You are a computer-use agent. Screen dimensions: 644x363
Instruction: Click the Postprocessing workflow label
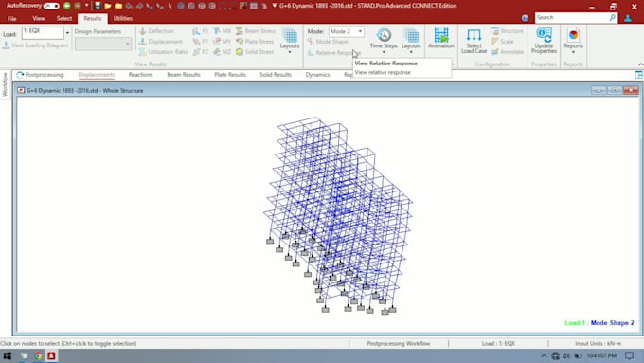point(40,75)
